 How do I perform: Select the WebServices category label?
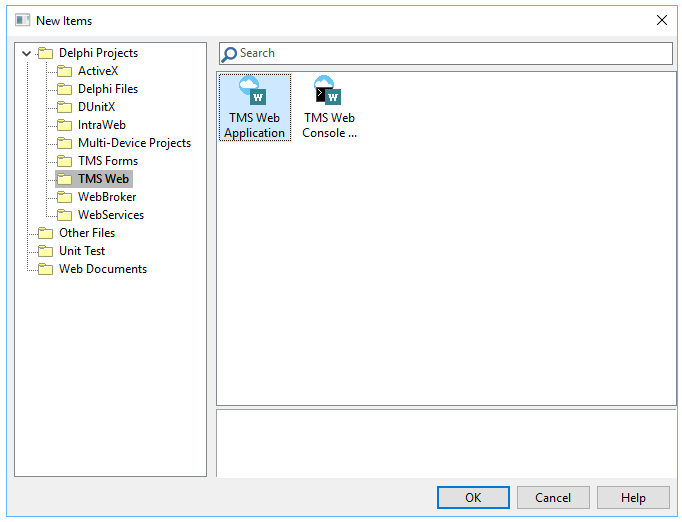coord(111,215)
